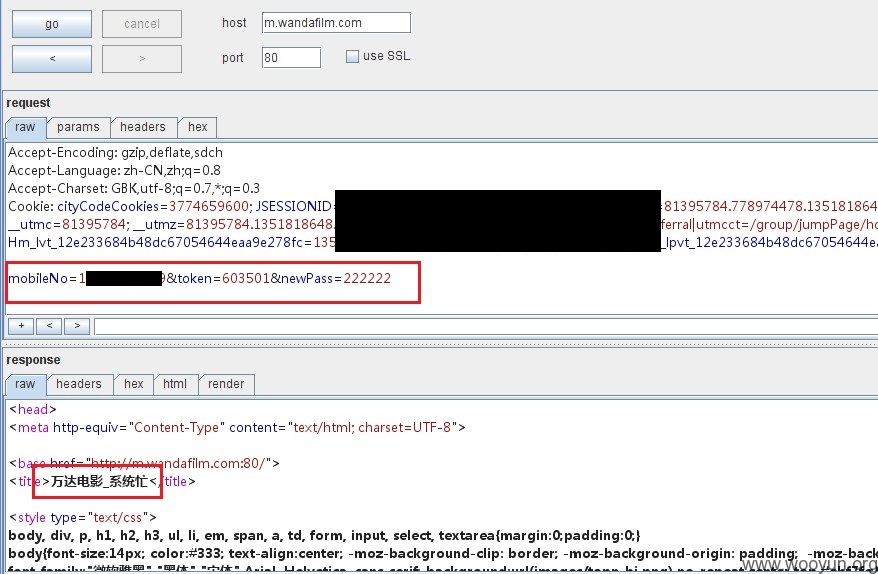The height and width of the screenshot is (574, 878).
Task: Switch to the response headers tab
Action: click(79, 384)
